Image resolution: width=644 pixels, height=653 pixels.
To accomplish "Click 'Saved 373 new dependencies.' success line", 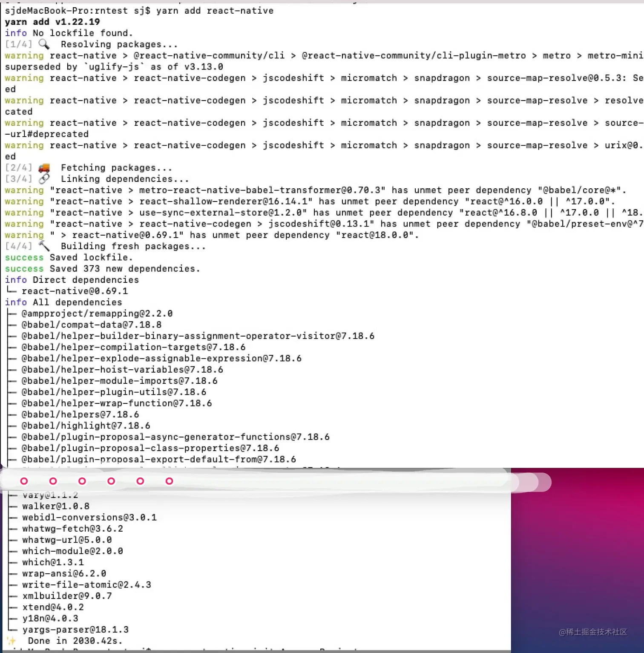I will pyautogui.click(x=103, y=269).
